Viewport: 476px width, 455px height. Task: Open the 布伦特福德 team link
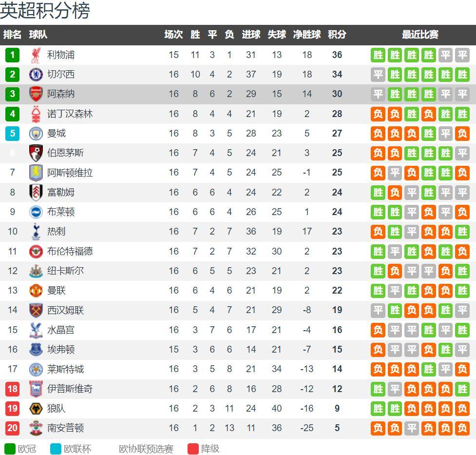(x=70, y=252)
